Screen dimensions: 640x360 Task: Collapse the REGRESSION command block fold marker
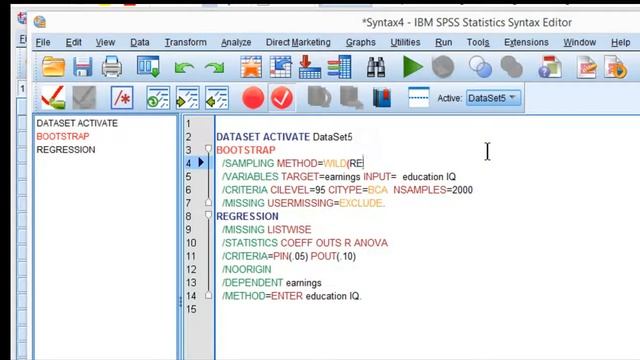tap(208, 215)
